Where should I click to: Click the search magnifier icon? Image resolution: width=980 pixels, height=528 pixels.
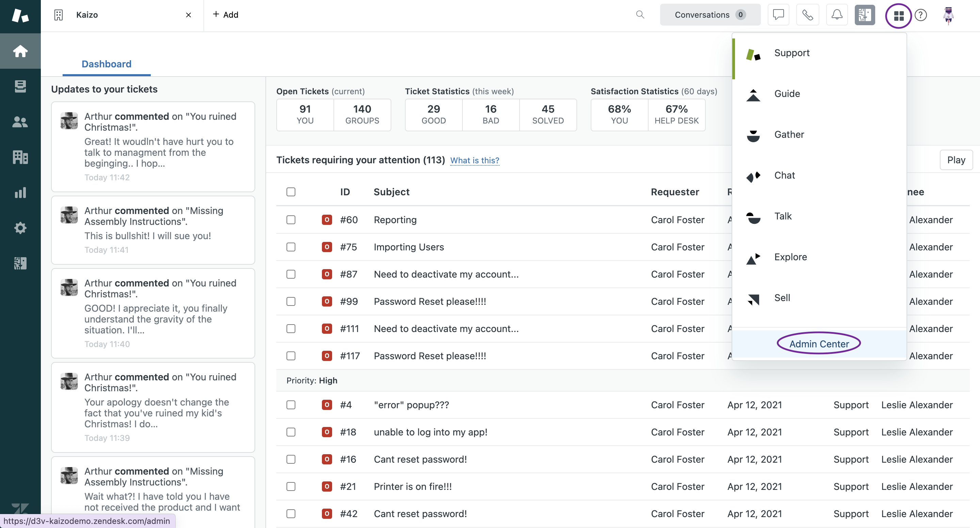tap(640, 14)
